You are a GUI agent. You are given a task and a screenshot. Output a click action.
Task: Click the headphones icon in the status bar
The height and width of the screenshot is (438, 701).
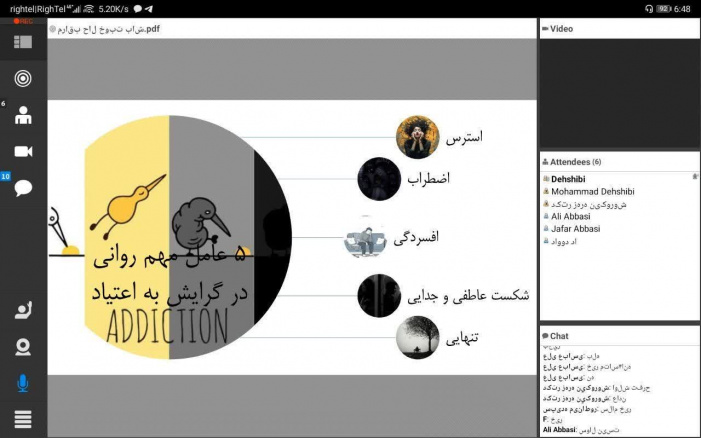[649, 8]
